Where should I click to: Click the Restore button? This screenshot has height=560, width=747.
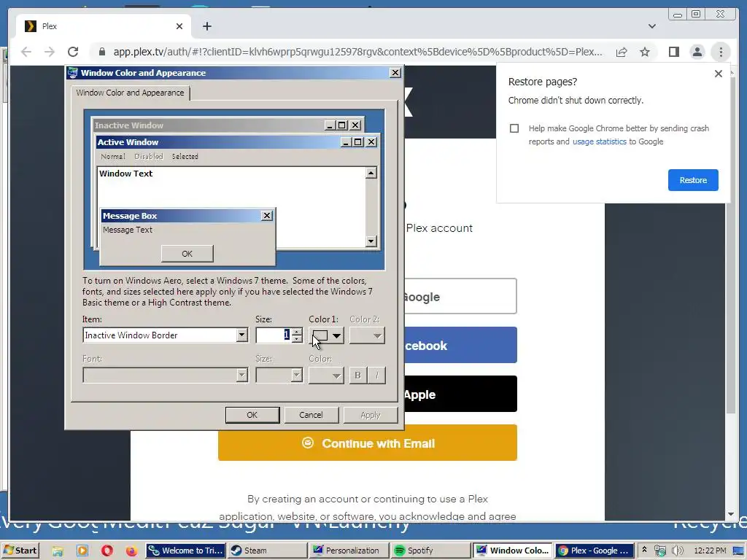(693, 180)
